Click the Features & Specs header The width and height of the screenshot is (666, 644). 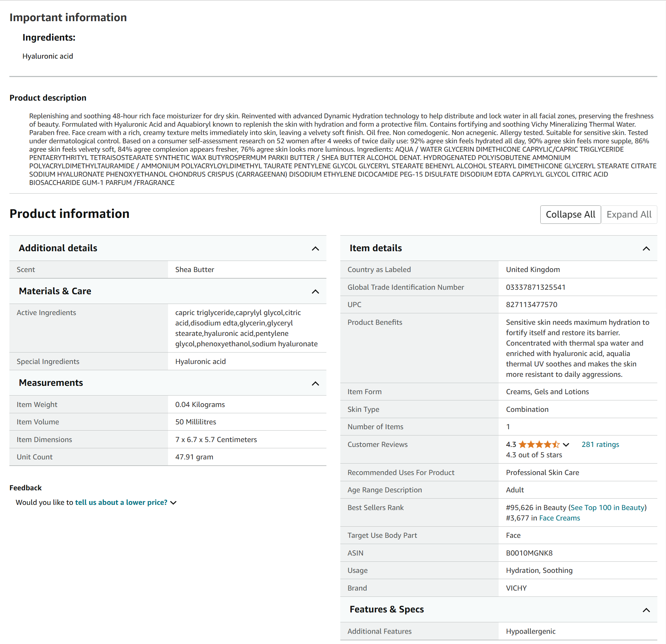[x=386, y=609]
